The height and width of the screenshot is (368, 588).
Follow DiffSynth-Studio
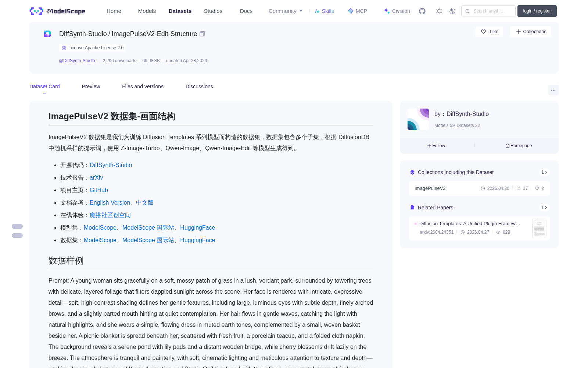[x=436, y=146]
